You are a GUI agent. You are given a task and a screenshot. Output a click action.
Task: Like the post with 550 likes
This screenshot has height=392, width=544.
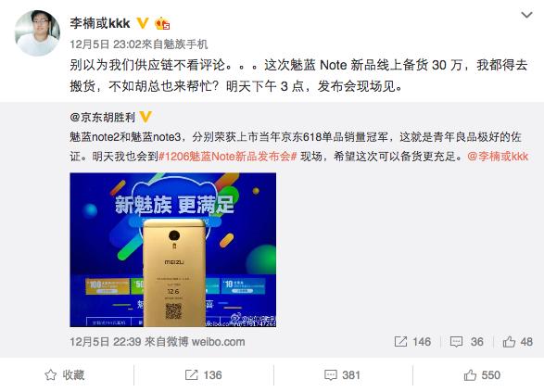[x=482, y=375]
